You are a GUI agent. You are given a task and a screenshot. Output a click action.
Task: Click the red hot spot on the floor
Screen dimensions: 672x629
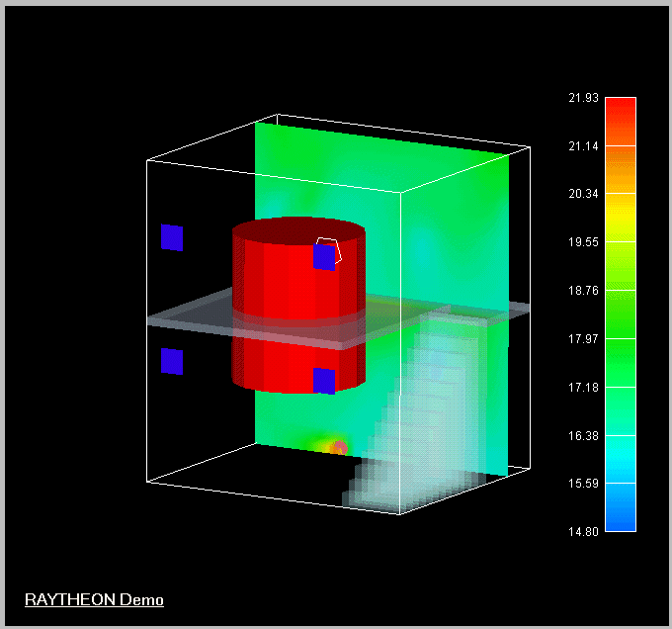339,448
